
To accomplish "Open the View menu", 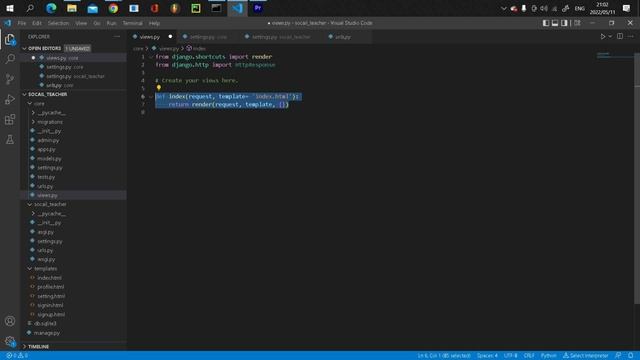I will (81, 23).
